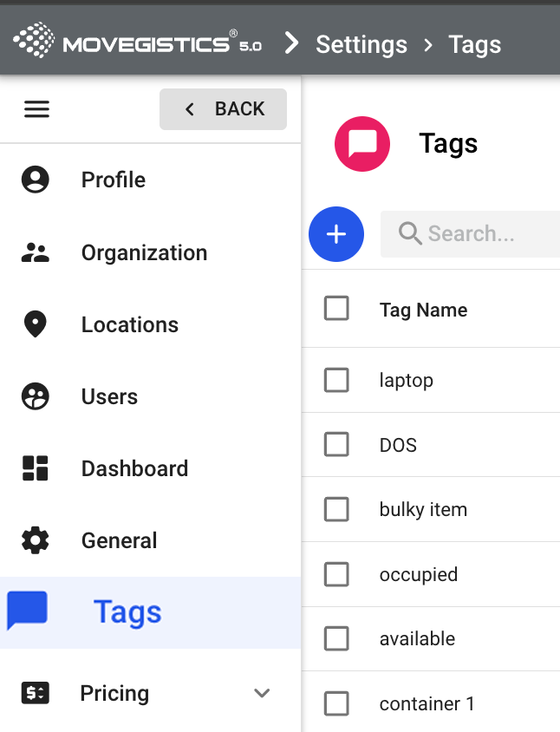Image resolution: width=560 pixels, height=732 pixels.
Task: Click the Users icon in sidebar
Action: [x=36, y=396]
